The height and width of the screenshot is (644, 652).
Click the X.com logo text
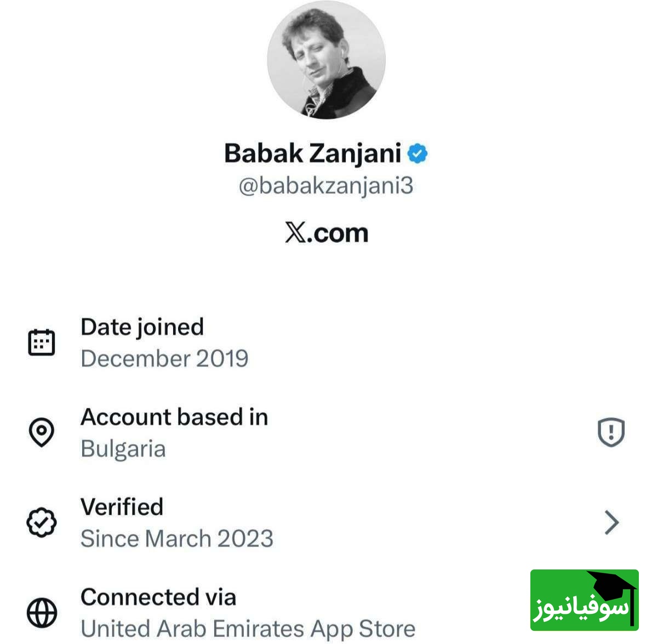[x=327, y=233]
